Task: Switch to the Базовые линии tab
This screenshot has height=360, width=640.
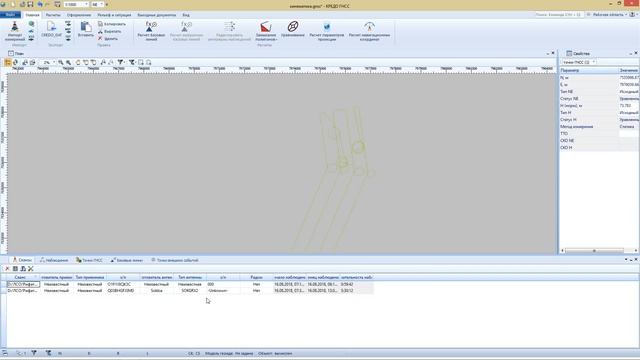Action: 127,260
